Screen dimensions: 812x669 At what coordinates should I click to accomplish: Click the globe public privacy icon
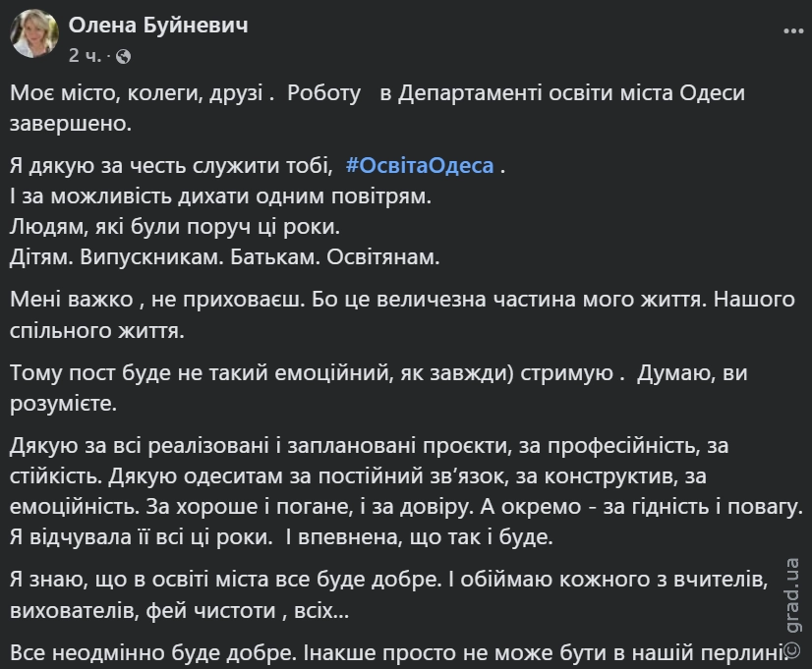[123, 57]
